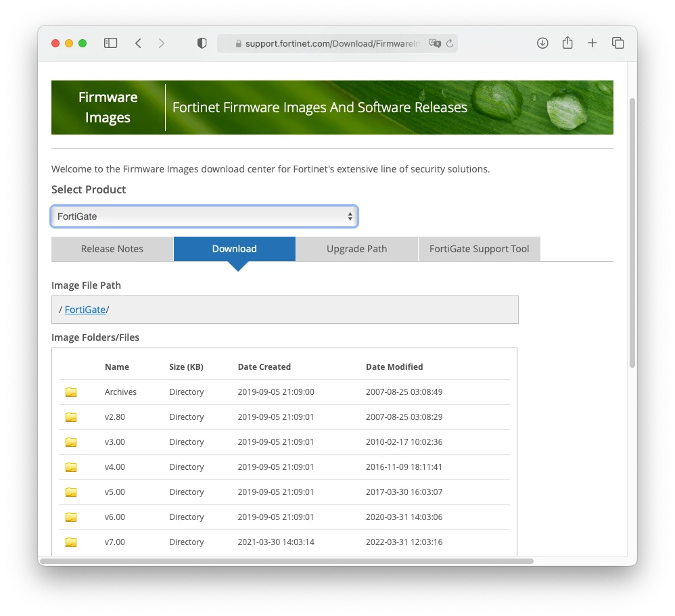Click modified date 2020-03-31 14:03:06
The height and width of the screenshot is (616, 675).
[x=404, y=517]
